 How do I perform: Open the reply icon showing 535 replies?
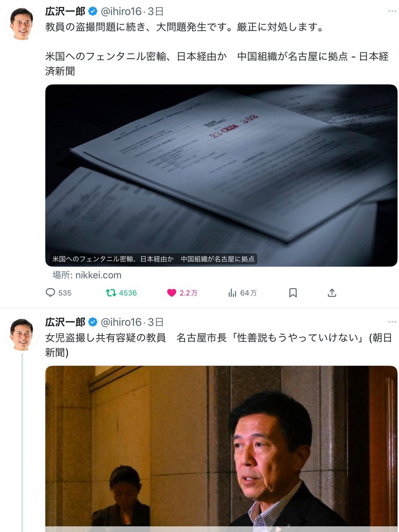pyautogui.click(x=51, y=293)
